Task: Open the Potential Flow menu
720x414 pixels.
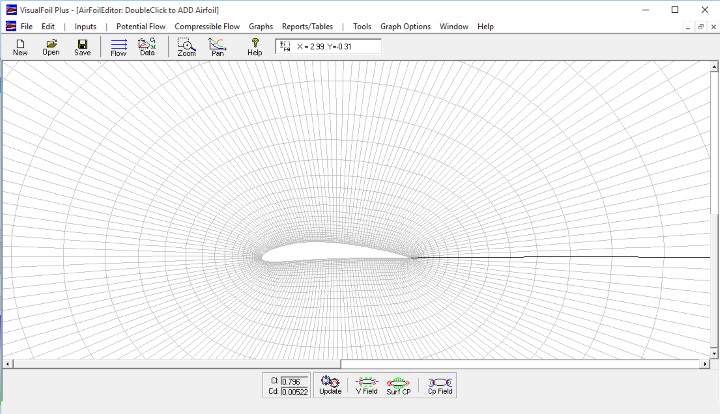Action: [141, 26]
